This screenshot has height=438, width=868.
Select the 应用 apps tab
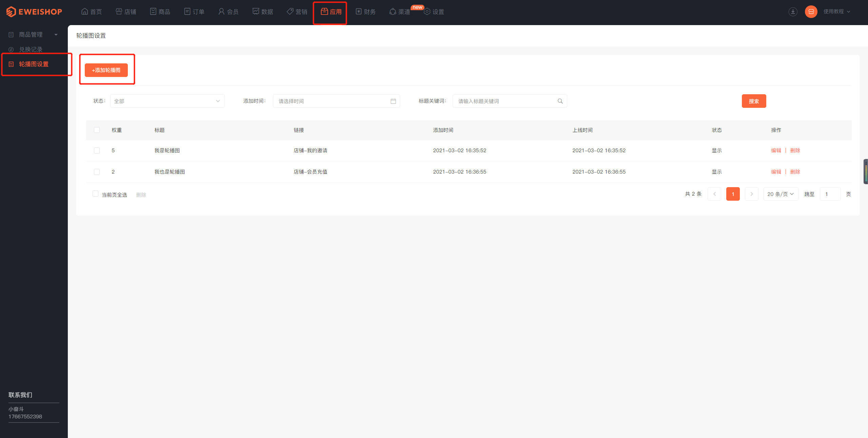331,12
